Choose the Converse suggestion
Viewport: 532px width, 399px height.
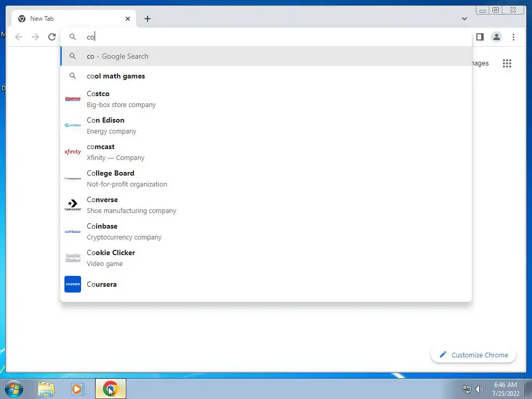(266, 205)
